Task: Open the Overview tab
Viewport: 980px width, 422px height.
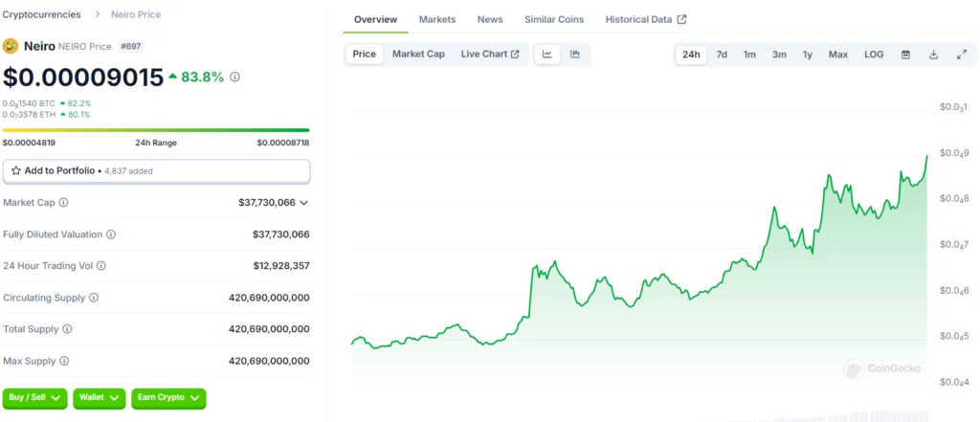Action: tap(375, 19)
